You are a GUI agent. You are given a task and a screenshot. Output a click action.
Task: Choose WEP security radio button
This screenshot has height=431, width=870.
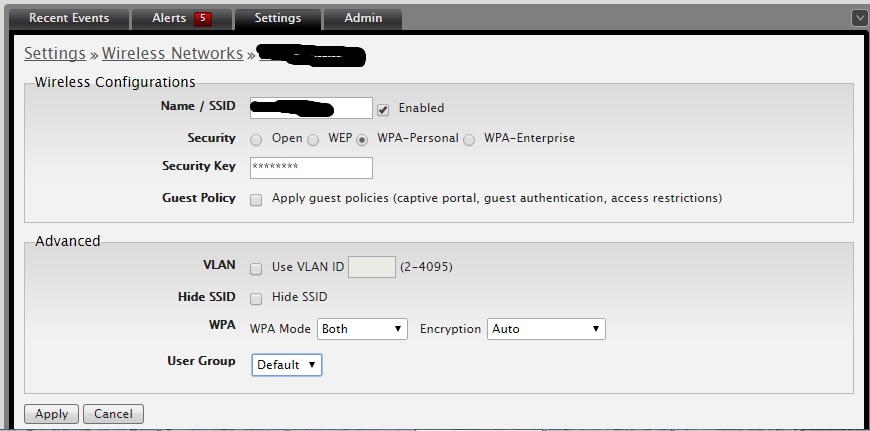pyautogui.click(x=313, y=139)
